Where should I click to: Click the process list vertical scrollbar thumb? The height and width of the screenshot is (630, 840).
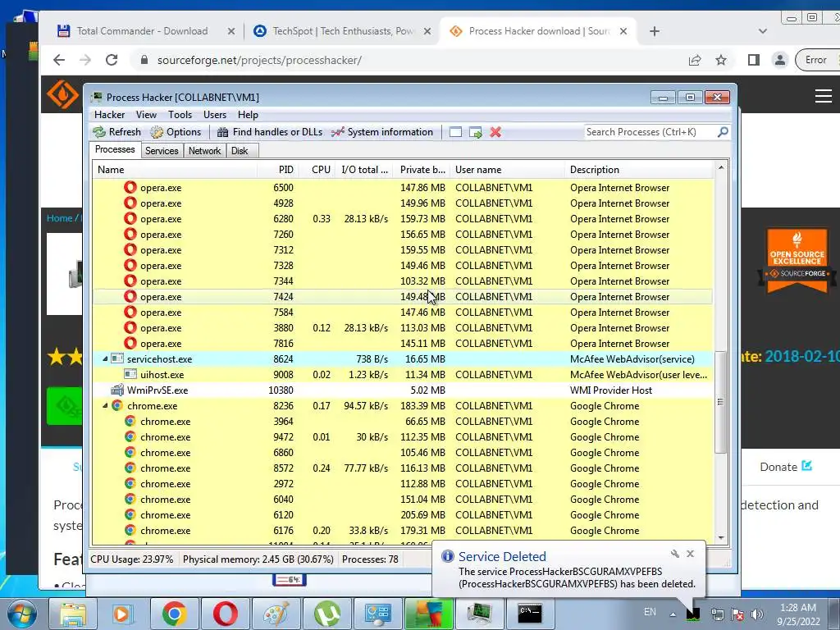point(721,402)
